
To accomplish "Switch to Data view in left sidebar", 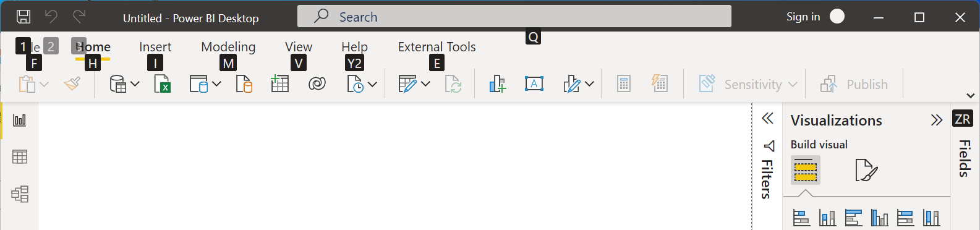I will coord(20,157).
